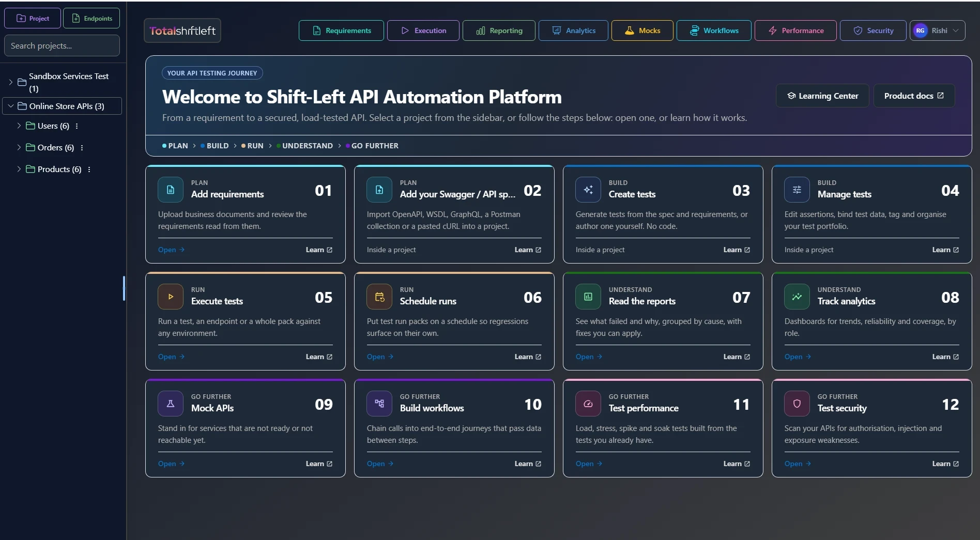Click the RG user avatar
The height and width of the screenshot is (540, 980).
(x=921, y=30)
